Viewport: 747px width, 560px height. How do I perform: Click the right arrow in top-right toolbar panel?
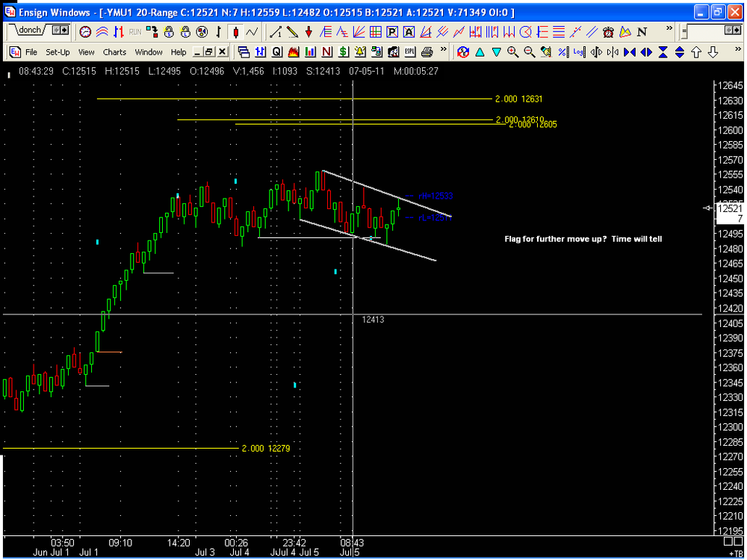tap(737, 31)
